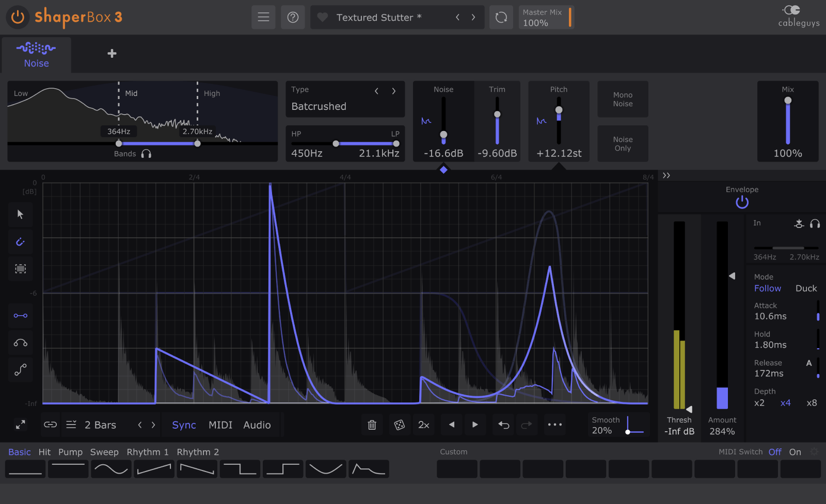
Task: Select MIDI trigger mode
Action: [220, 425]
